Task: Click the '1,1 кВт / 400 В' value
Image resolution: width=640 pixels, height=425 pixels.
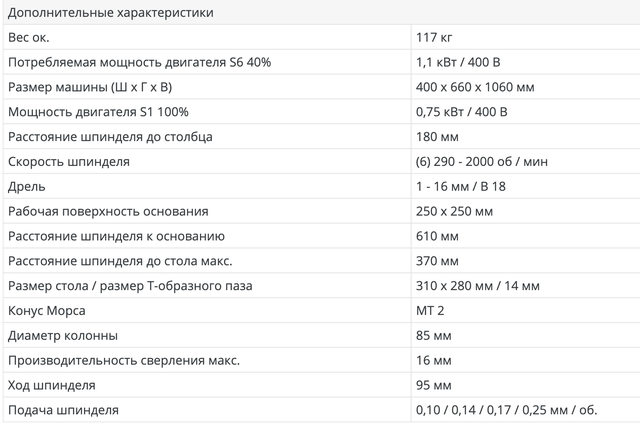Action: pos(458,62)
